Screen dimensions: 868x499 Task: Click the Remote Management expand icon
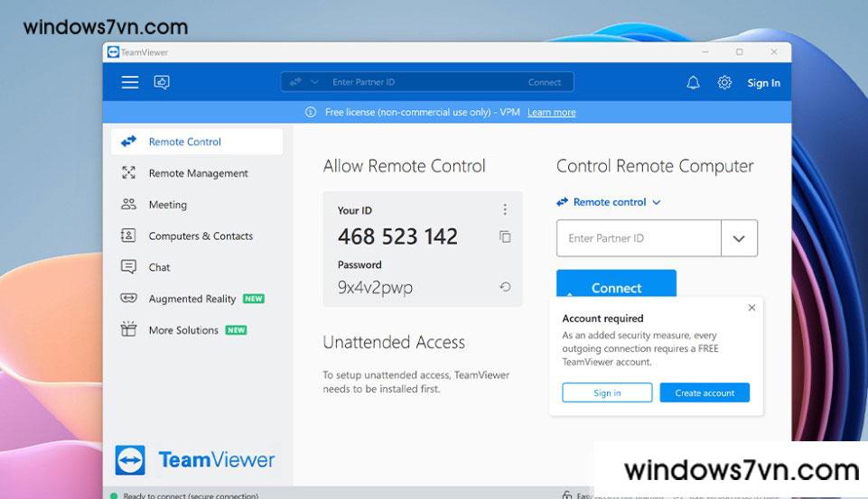point(128,172)
